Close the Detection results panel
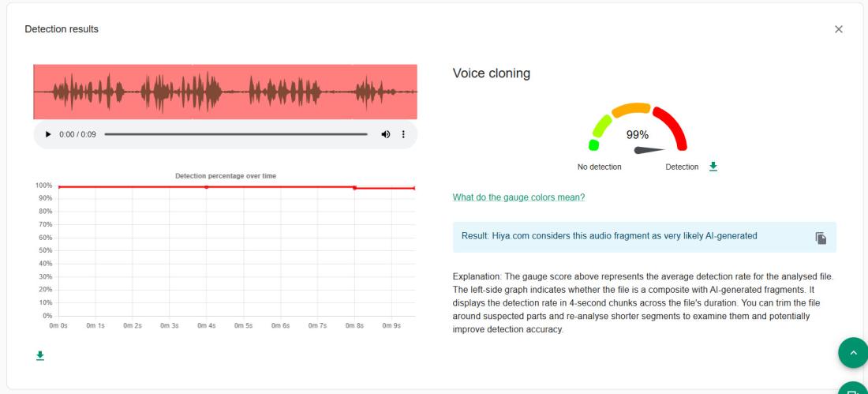The image size is (868, 394). [838, 29]
